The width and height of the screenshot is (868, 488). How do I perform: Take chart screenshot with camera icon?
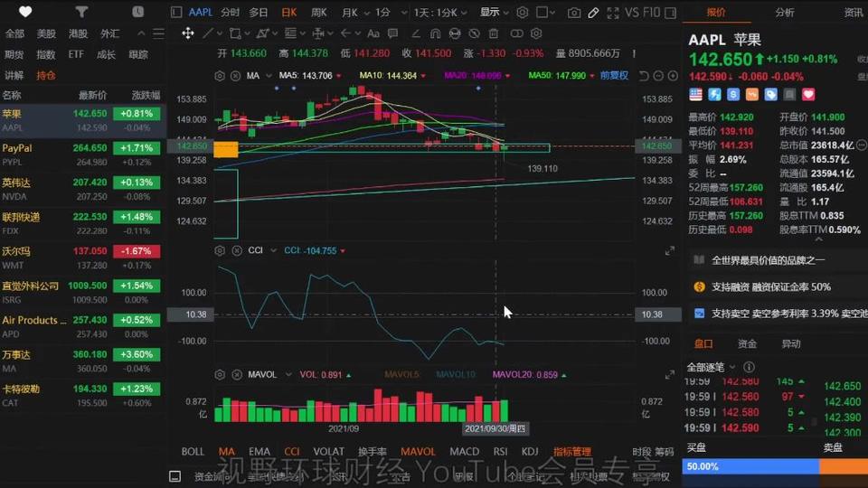pyautogui.click(x=574, y=12)
